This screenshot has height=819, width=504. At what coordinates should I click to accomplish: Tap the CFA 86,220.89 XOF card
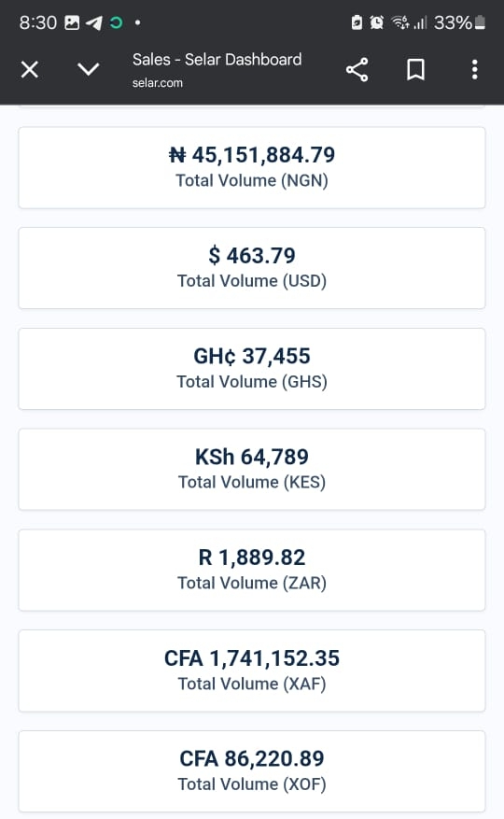pos(252,771)
